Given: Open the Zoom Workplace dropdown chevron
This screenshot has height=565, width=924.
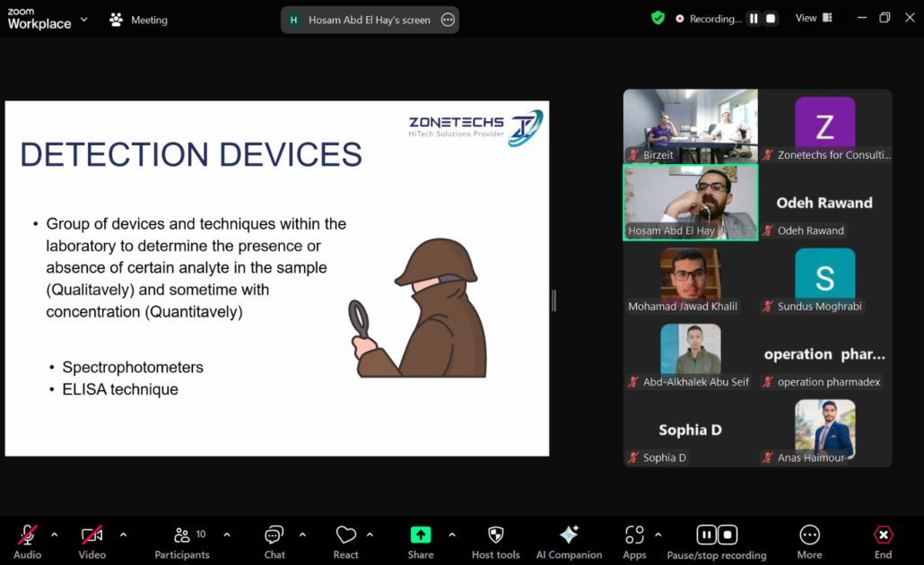Looking at the screenshot, I should [x=84, y=19].
